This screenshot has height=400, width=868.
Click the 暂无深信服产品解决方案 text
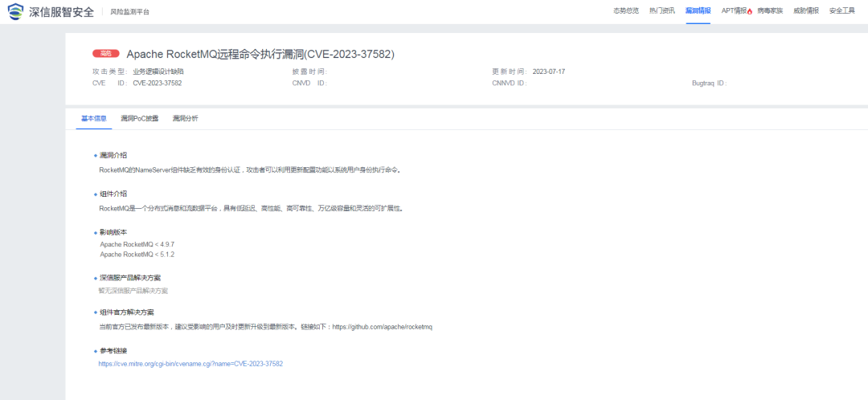click(133, 291)
